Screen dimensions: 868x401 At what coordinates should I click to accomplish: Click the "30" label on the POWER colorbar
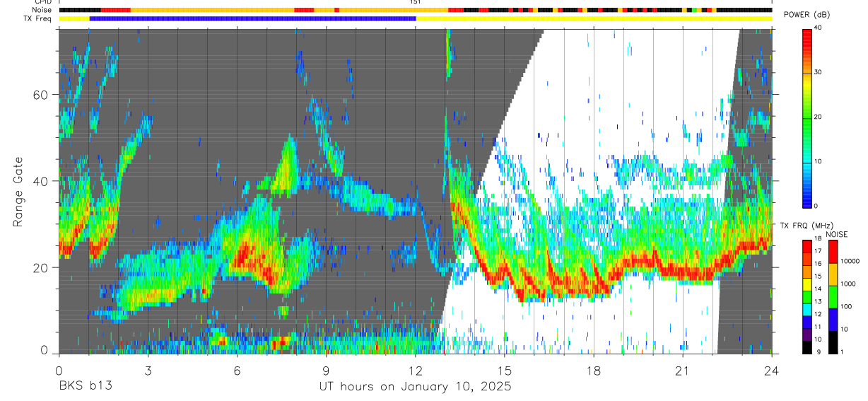click(818, 73)
